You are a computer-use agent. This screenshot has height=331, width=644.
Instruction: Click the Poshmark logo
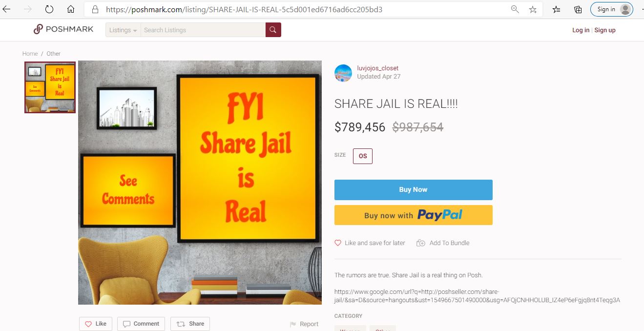pos(63,29)
